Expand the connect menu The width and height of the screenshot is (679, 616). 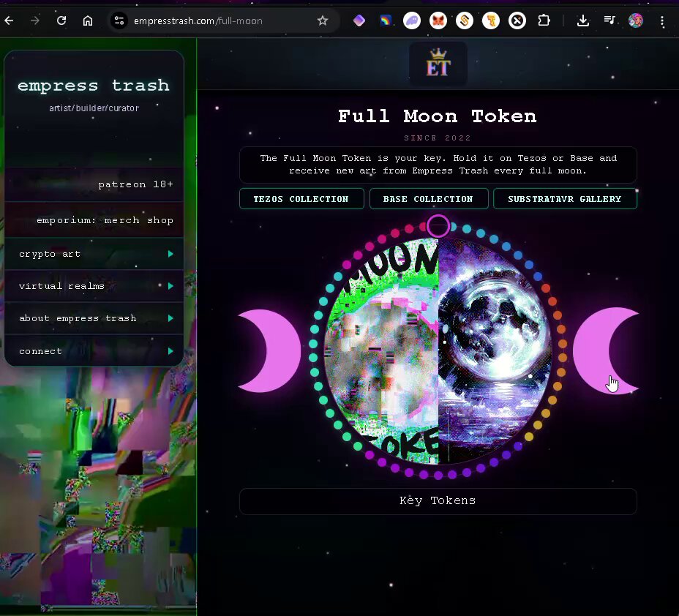tap(94, 350)
